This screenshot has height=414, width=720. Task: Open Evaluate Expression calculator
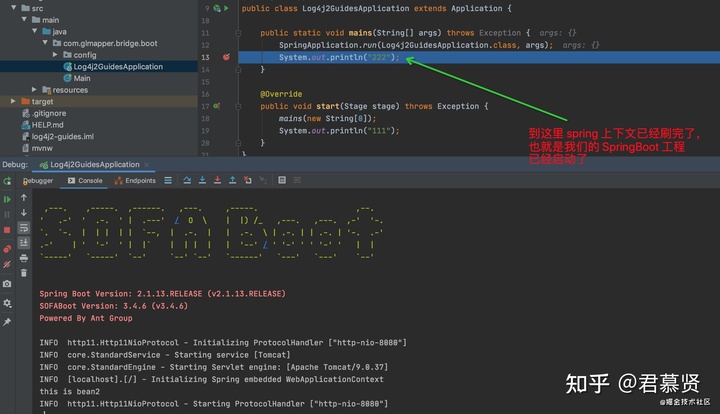(282, 180)
